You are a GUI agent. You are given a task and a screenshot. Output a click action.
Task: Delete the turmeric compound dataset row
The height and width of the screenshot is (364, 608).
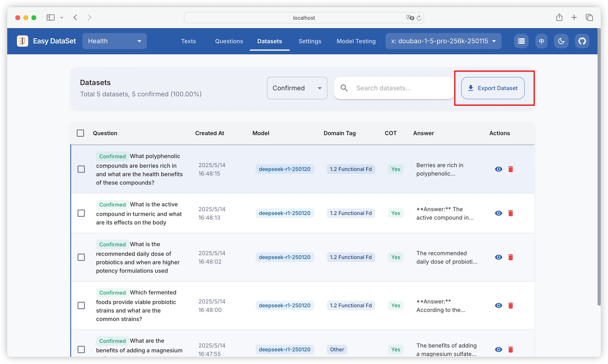point(511,213)
